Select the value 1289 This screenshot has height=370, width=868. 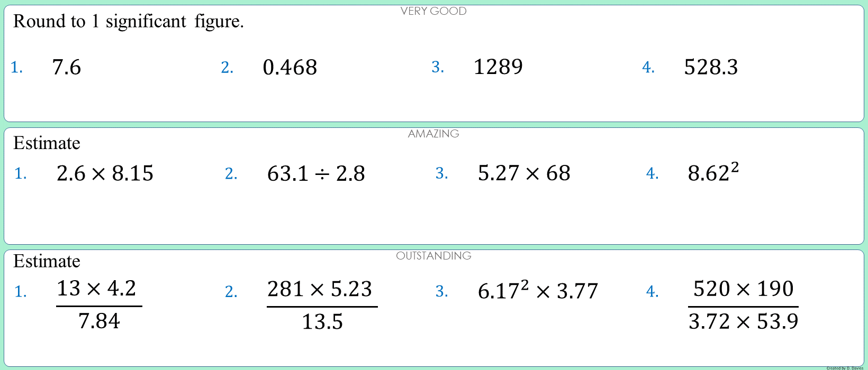(498, 67)
